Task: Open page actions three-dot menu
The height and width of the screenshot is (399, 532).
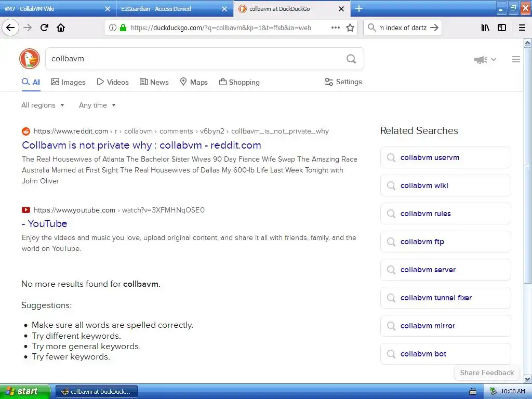Action: click(x=335, y=28)
